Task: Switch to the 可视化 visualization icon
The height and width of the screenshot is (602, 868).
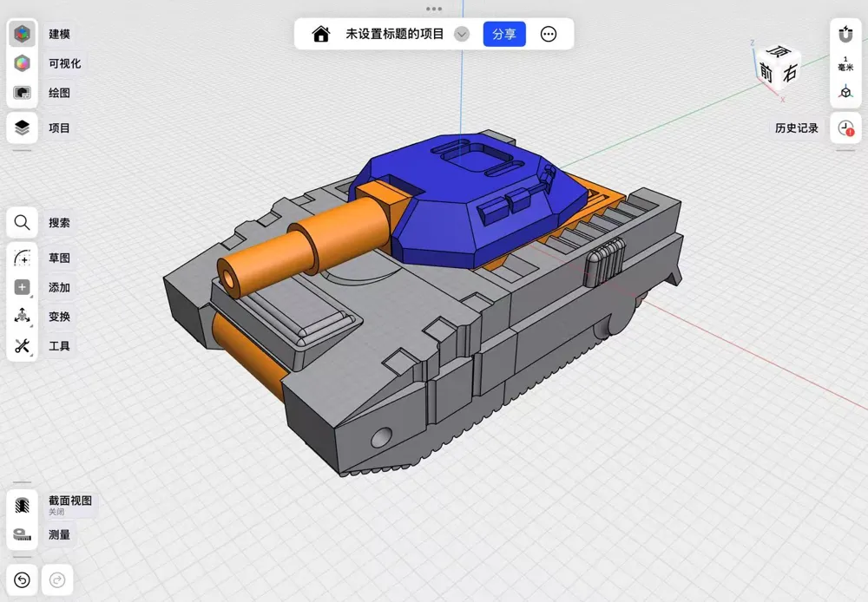Action: [x=23, y=63]
